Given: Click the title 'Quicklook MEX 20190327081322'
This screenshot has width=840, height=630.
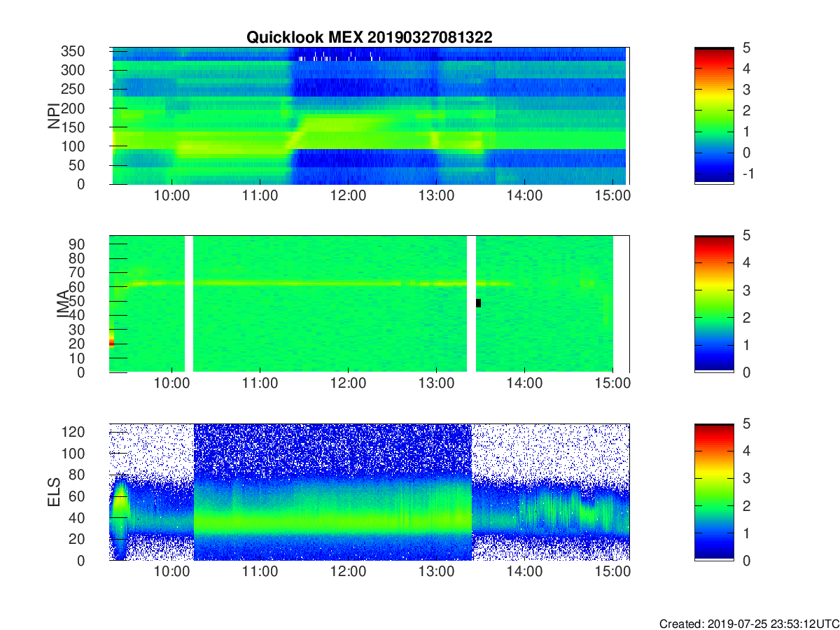Looking at the screenshot, I should pyautogui.click(x=369, y=38).
